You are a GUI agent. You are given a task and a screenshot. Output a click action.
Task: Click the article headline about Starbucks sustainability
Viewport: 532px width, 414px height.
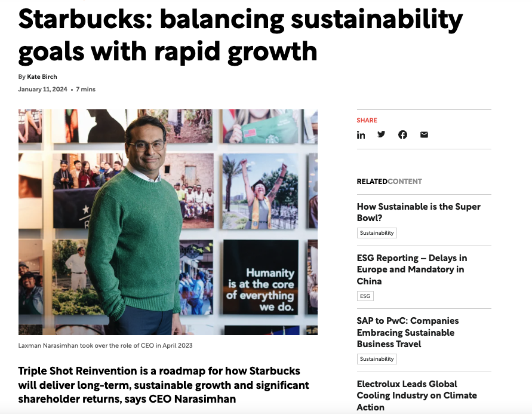(241, 35)
